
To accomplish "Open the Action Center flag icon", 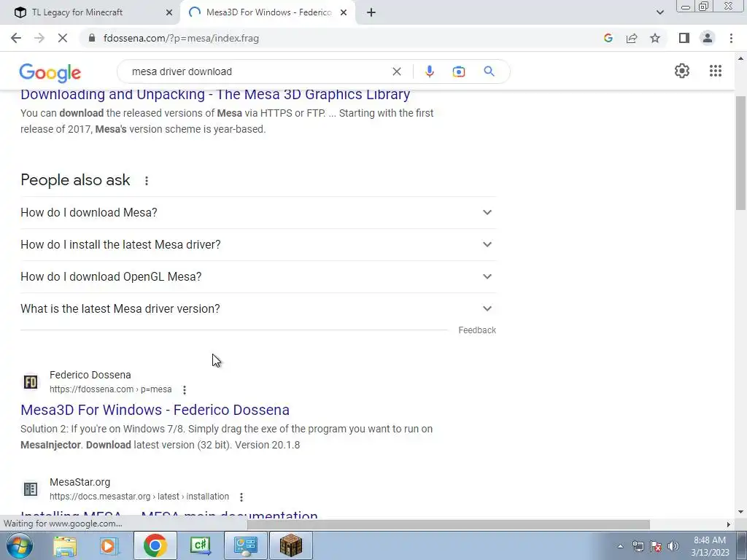I will click(x=656, y=546).
